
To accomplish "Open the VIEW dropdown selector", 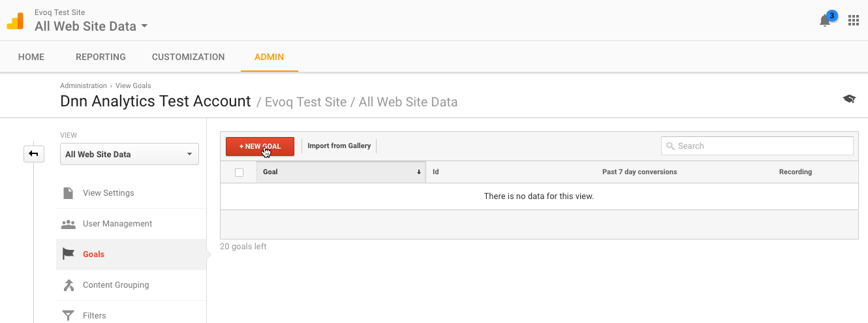I will coord(129,155).
